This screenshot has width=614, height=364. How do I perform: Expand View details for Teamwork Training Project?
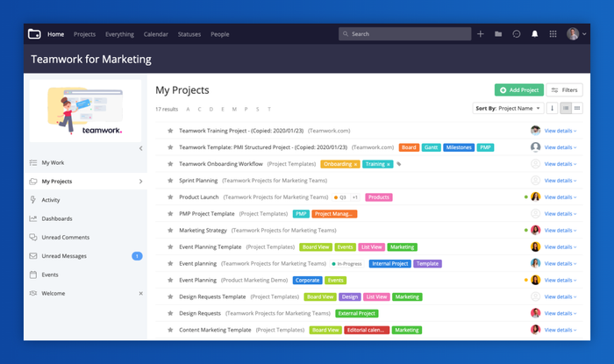(560, 131)
